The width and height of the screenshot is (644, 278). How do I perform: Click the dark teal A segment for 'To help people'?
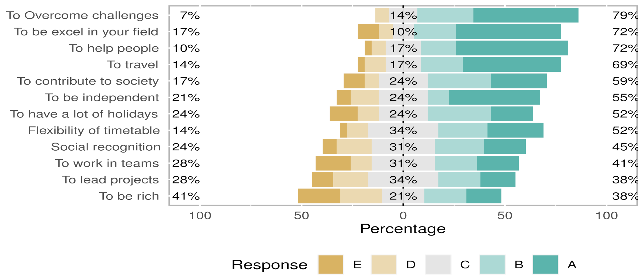click(x=512, y=48)
